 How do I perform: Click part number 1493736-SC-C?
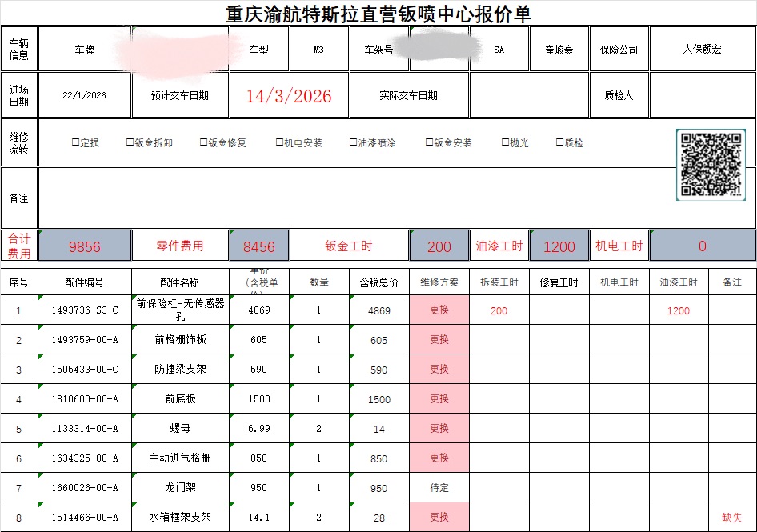tap(85, 310)
